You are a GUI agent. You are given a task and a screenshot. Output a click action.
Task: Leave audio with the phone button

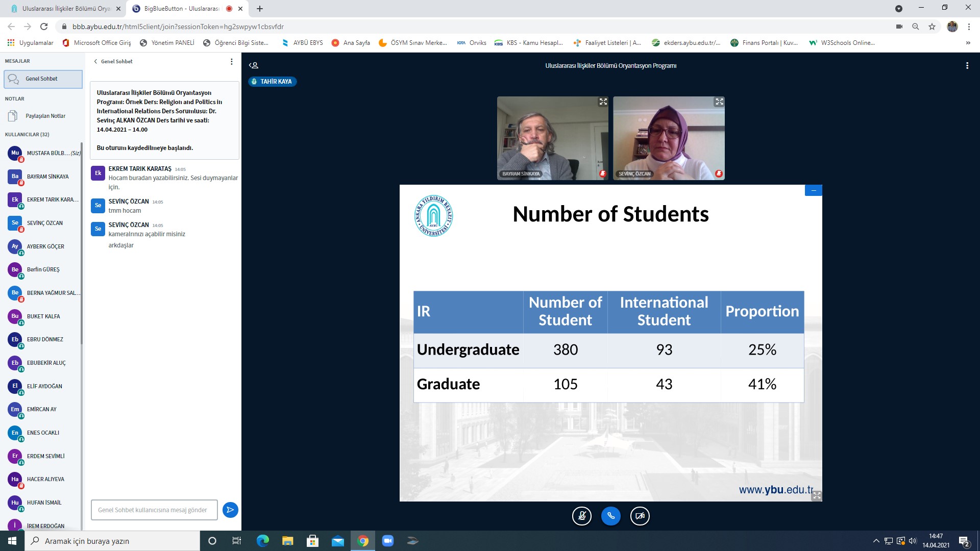(x=610, y=516)
